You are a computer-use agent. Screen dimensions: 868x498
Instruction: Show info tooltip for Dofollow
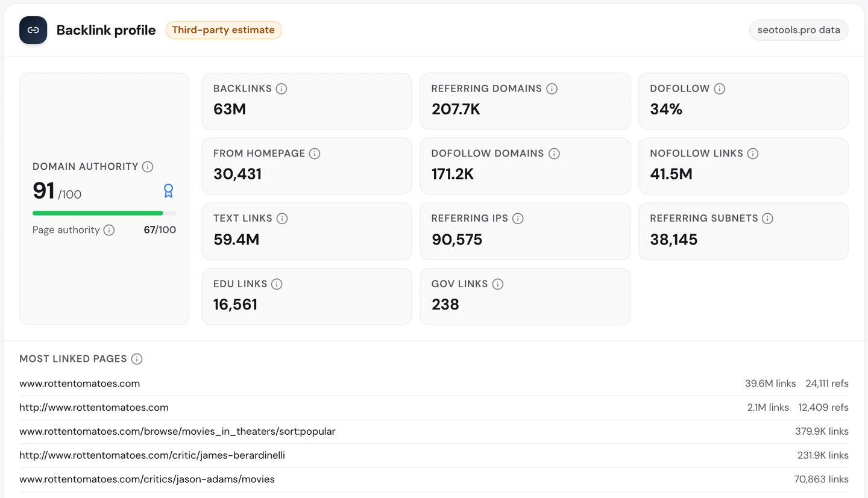click(x=719, y=89)
